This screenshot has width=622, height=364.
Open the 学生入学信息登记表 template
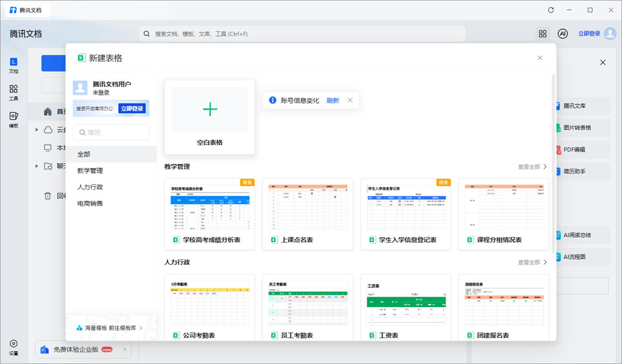click(406, 214)
